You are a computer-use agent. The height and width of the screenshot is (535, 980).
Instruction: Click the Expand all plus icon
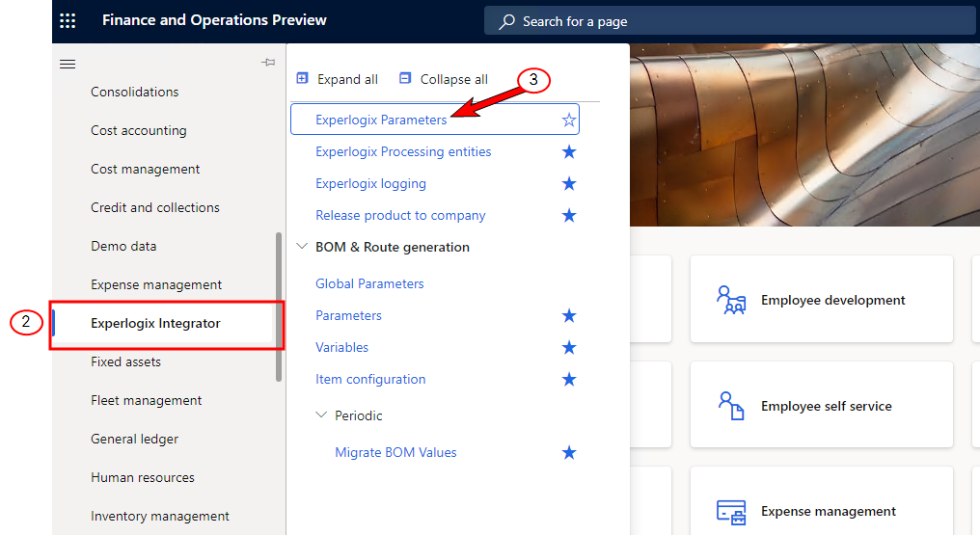(303, 79)
